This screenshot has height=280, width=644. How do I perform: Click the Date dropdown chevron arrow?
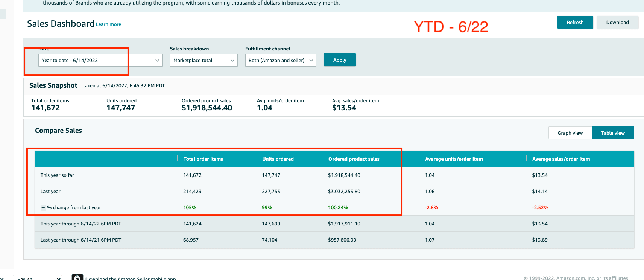pos(157,61)
